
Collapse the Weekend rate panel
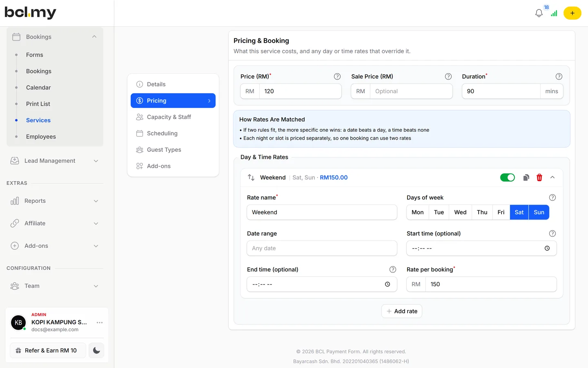click(x=552, y=177)
